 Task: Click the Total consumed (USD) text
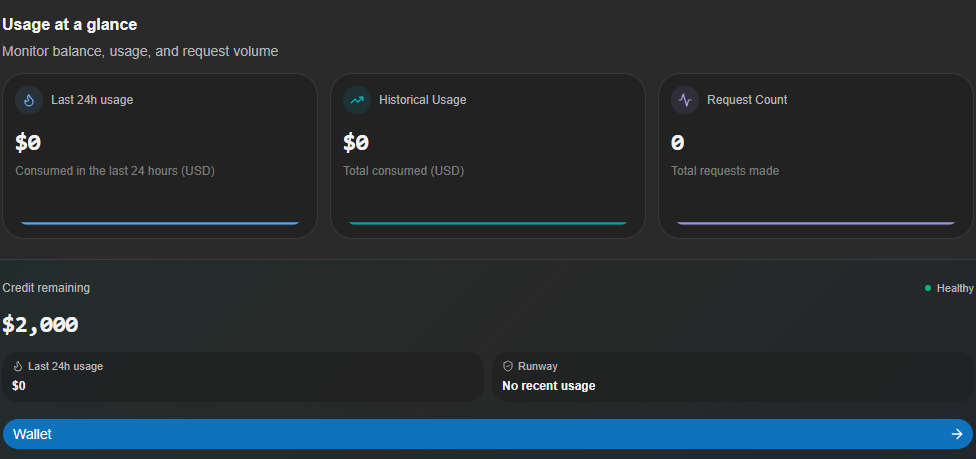point(403,171)
